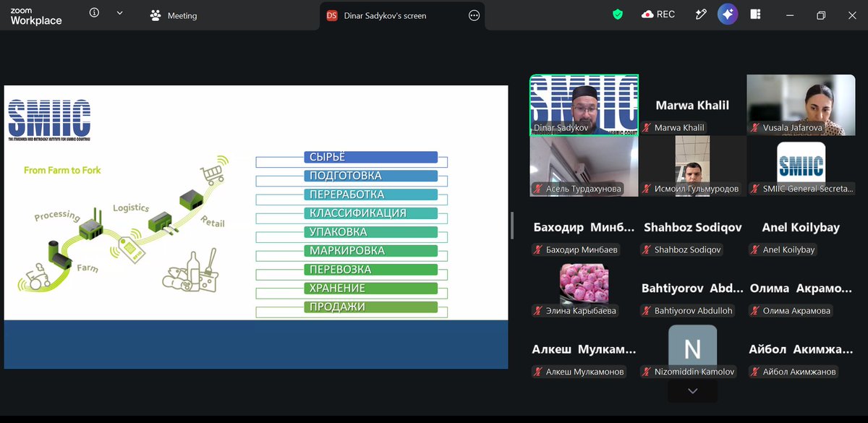The image size is (868, 423).
Task: Click the Zoom Workplace logo
Action: pos(36,16)
